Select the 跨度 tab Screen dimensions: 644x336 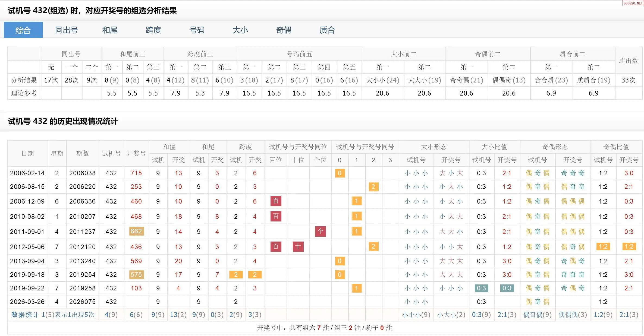pyautogui.click(x=153, y=30)
